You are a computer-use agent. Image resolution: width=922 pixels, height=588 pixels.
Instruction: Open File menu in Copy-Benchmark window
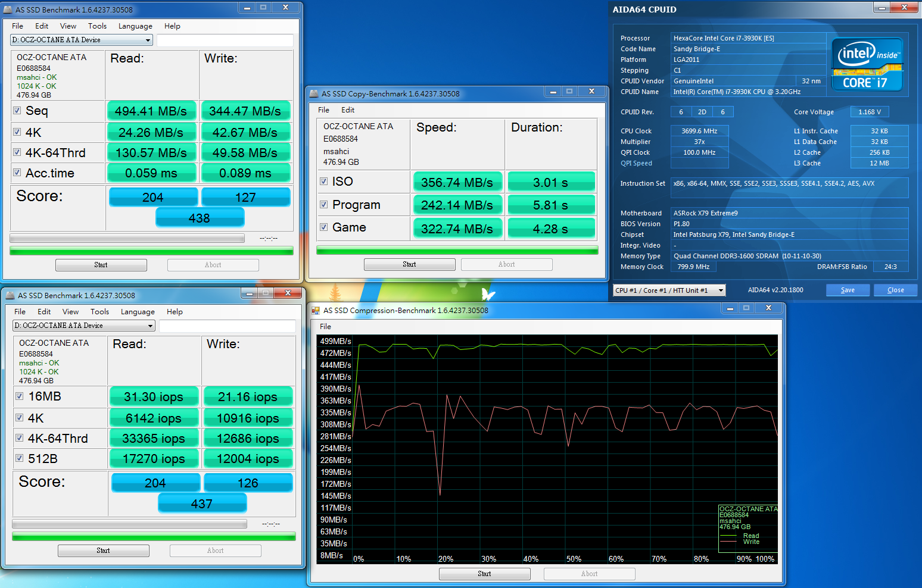tap(323, 110)
